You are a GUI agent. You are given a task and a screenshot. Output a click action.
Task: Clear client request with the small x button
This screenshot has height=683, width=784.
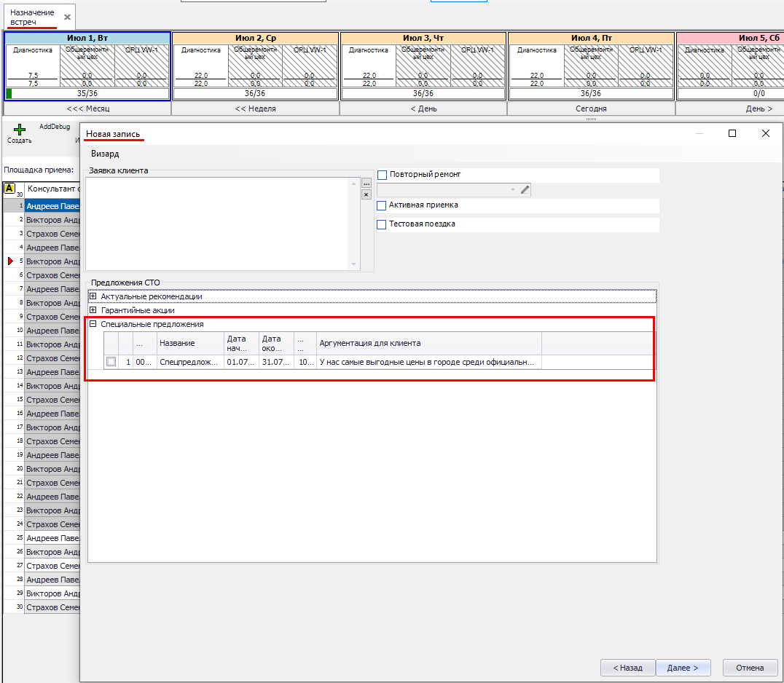366,195
